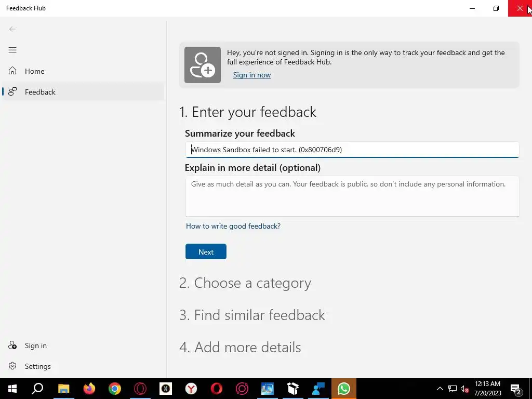
Task: Select Feedback in the sidebar
Action: click(x=83, y=91)
